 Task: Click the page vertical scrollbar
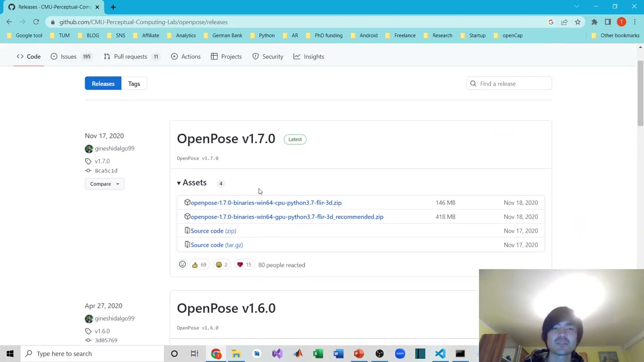[640, 93]
